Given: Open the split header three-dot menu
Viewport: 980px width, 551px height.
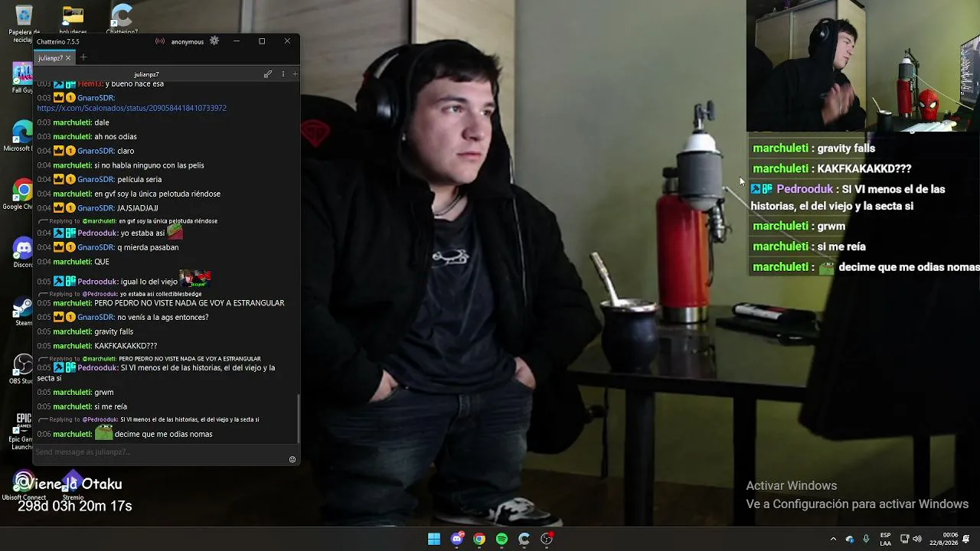Looking at the screenshot, I should [283, 74].
